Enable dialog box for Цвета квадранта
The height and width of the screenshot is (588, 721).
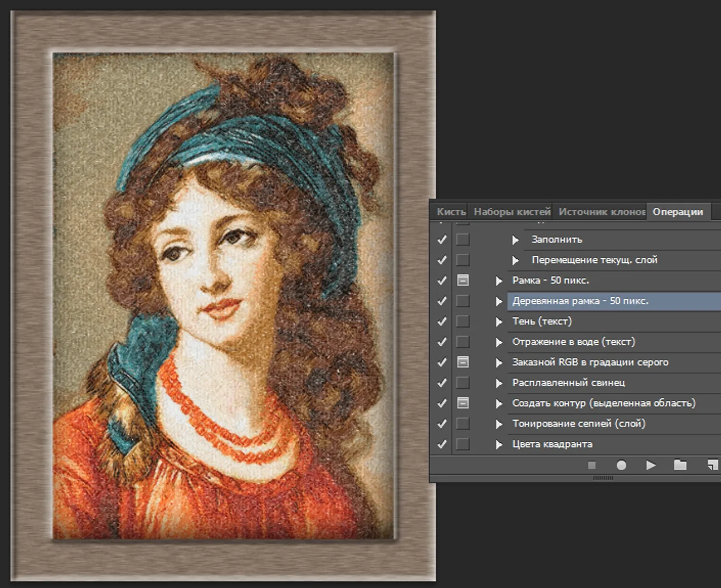[462, 444]
